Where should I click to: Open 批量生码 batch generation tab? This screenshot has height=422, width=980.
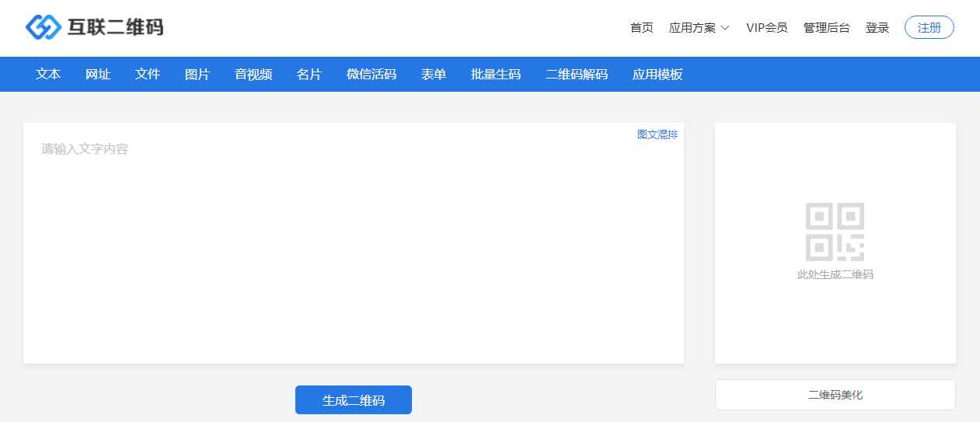click(496, 75)
